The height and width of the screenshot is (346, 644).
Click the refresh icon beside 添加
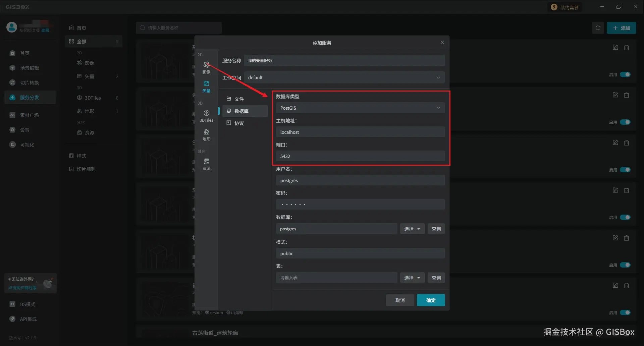click(x=598, y=28)
